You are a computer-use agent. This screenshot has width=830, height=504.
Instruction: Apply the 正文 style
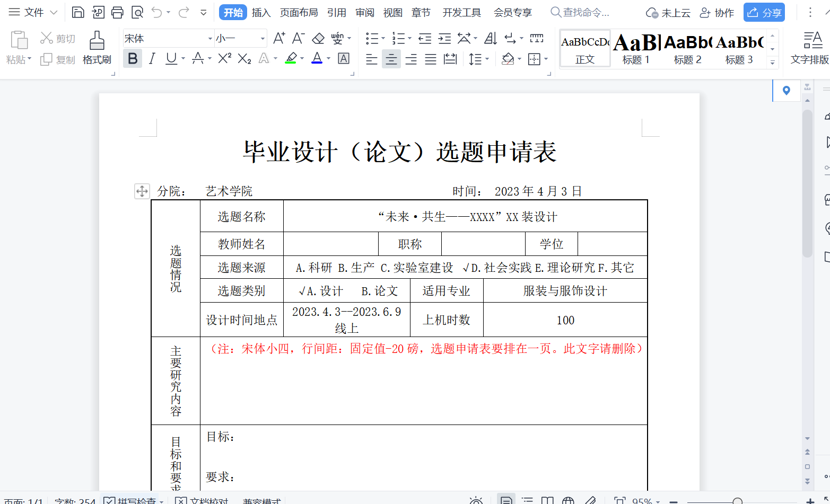pos(585,49)
